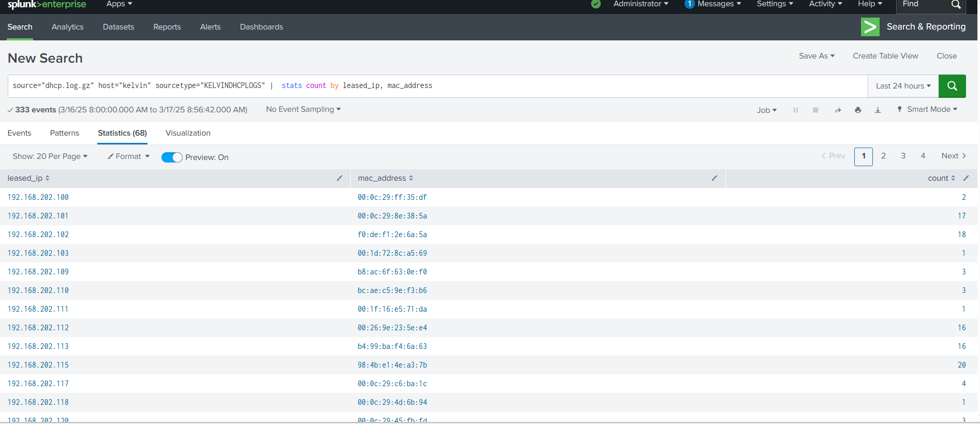Image resolution: width=980 pixels, height=424 pixels.
Task: Switch to the Events tab
Action: 19,133
